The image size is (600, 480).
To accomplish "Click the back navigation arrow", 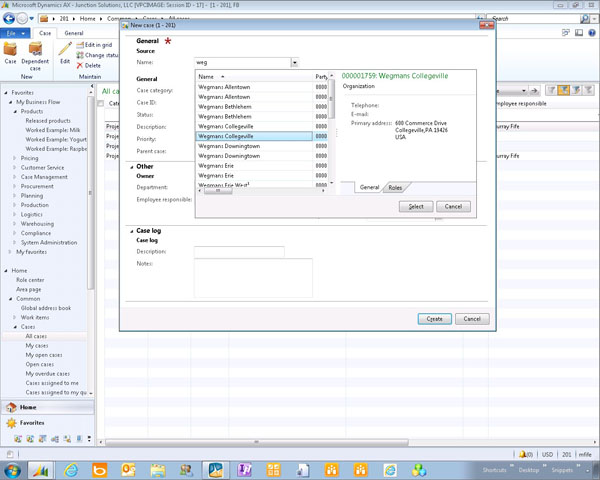I will (x=9, y=18).
